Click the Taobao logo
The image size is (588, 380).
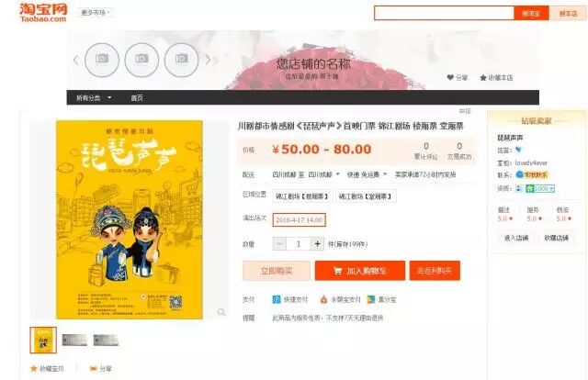click(x=43, y=12)
